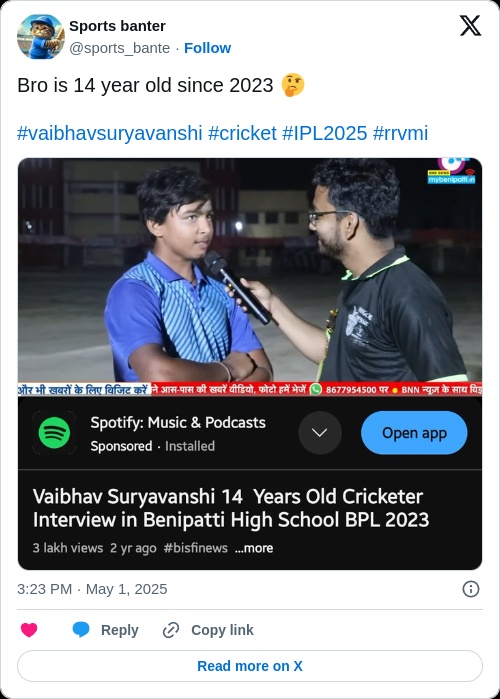This screenshot has height=699, width=500.
Task: Open the #vaibhavsuryavanshi hashtag
Action: [x=110, y=133]
